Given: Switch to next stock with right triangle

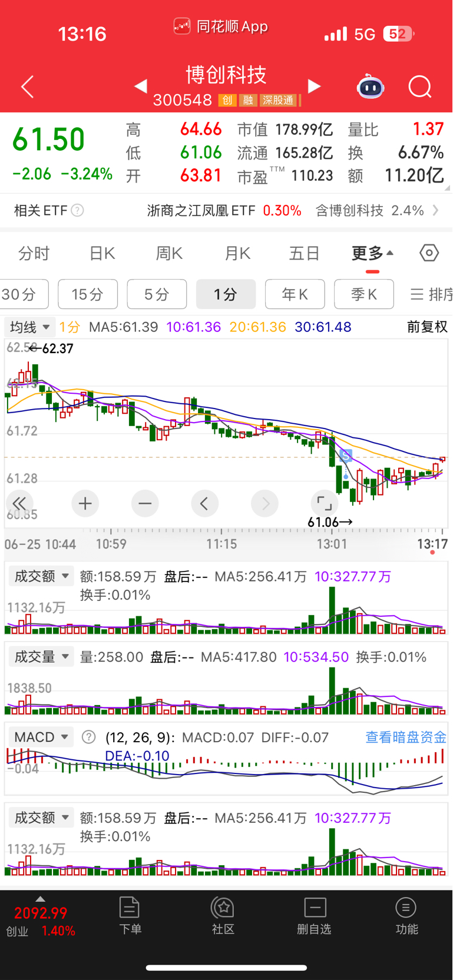Looking at the screenshot, I should coord(315,87).
